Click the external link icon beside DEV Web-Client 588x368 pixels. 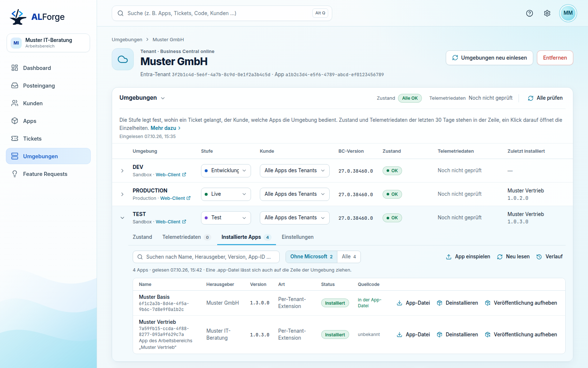[184, 175]
